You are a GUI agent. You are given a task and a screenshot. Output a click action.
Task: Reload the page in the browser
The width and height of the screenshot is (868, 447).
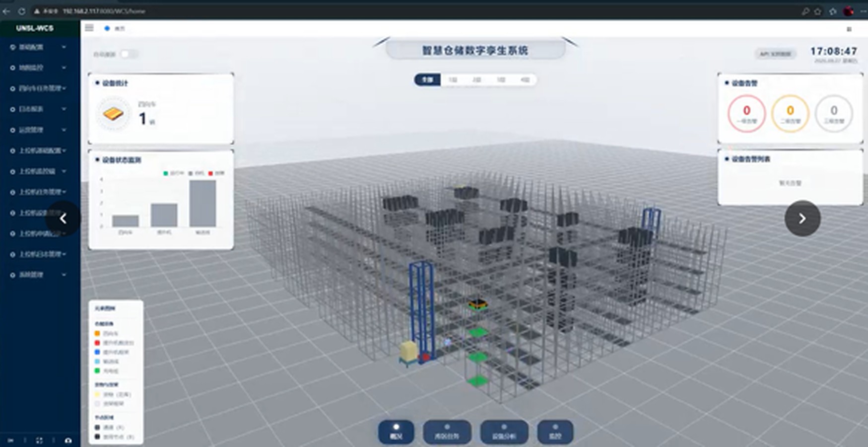click(22, 11)
